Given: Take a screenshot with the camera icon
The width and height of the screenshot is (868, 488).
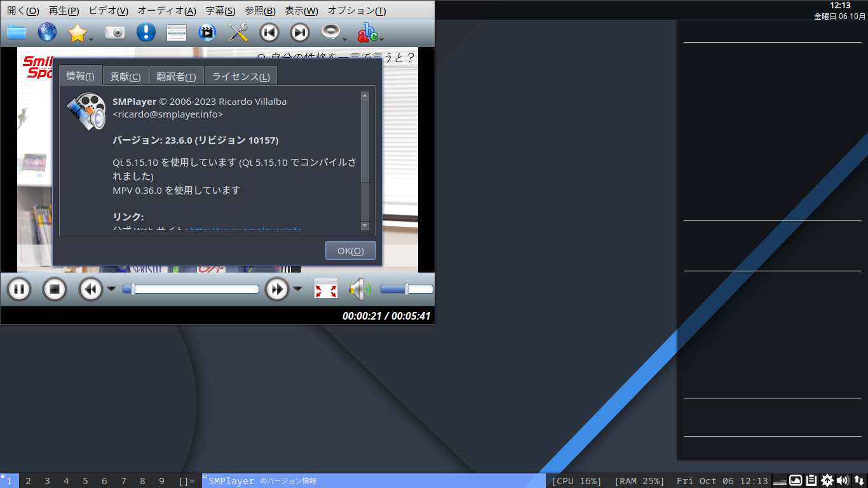Looking at the screenshot, I should tap(115, 32).
